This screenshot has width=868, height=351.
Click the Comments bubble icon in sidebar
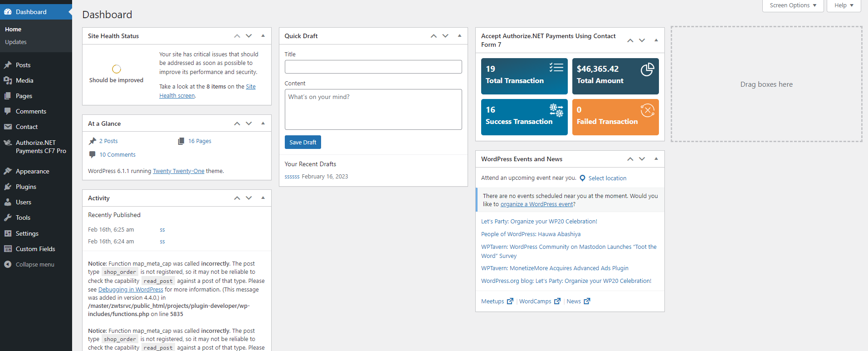point(8,111)
